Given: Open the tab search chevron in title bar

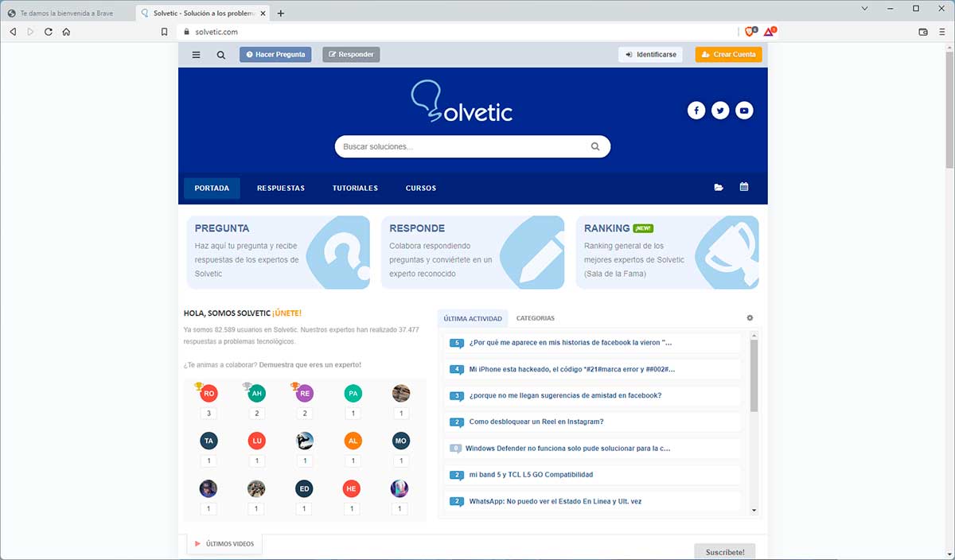Looking at the screenshot, I should tap(865, 8).
